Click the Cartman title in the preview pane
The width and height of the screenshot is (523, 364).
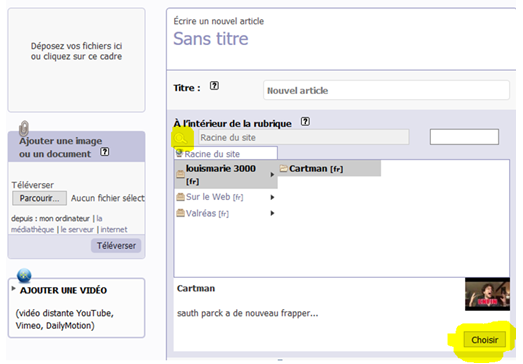coord(196,288)
